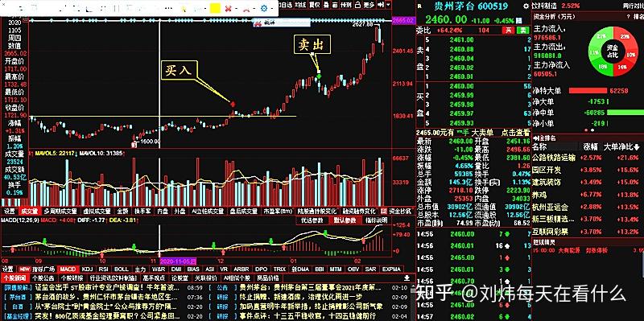Click the 指标说明 button
The height and width of the screenshot is (321, 644).
click(x=376, y=220)
